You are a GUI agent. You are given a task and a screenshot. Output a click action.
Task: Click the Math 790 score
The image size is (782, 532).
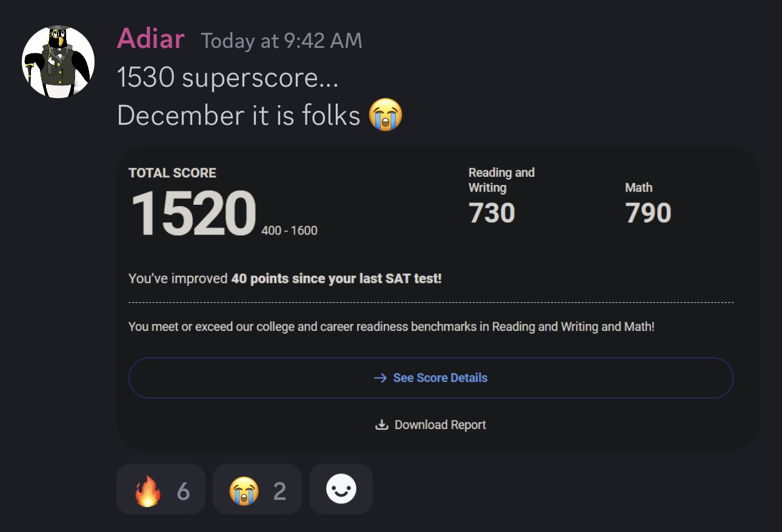(x=647, y=212)
